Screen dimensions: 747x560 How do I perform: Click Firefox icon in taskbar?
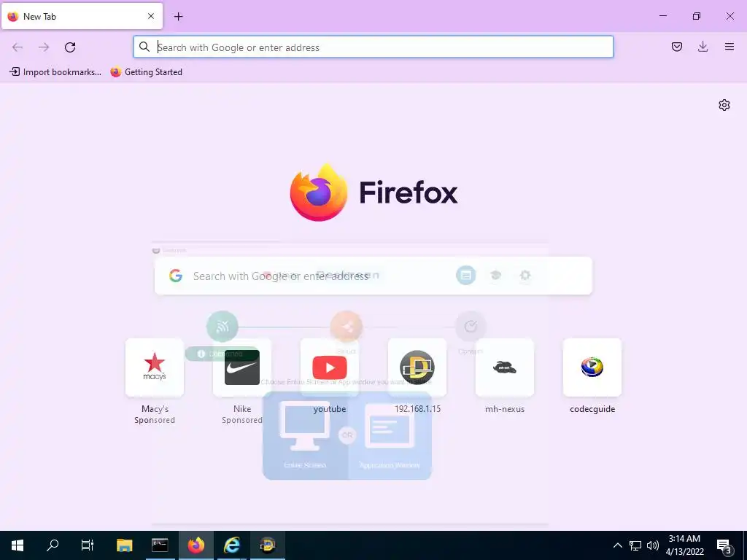(196, 545)
